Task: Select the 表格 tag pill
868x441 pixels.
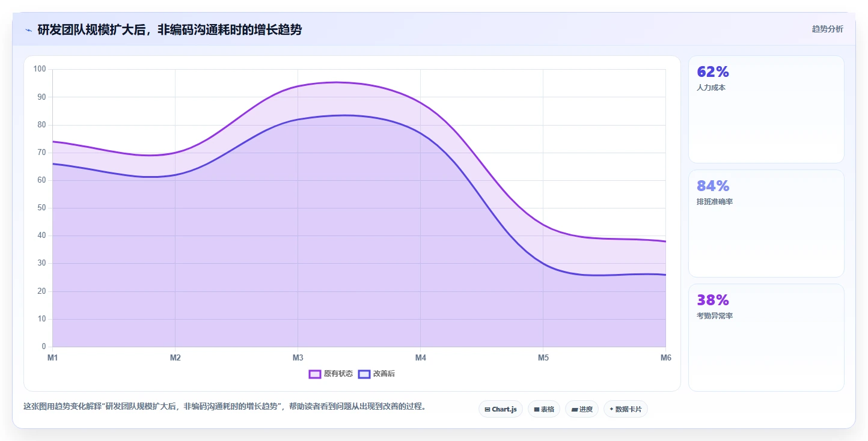Action: pos(544,409)
